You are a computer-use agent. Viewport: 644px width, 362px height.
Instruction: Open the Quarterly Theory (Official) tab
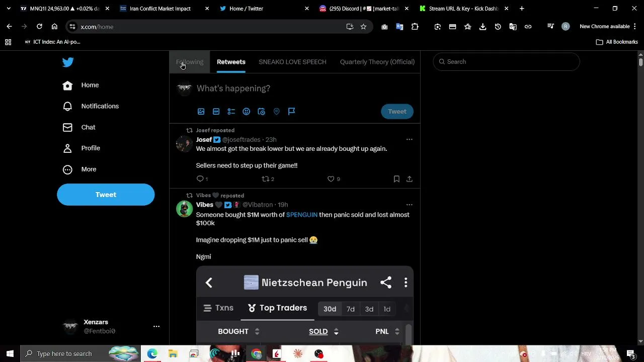point(377,62)
